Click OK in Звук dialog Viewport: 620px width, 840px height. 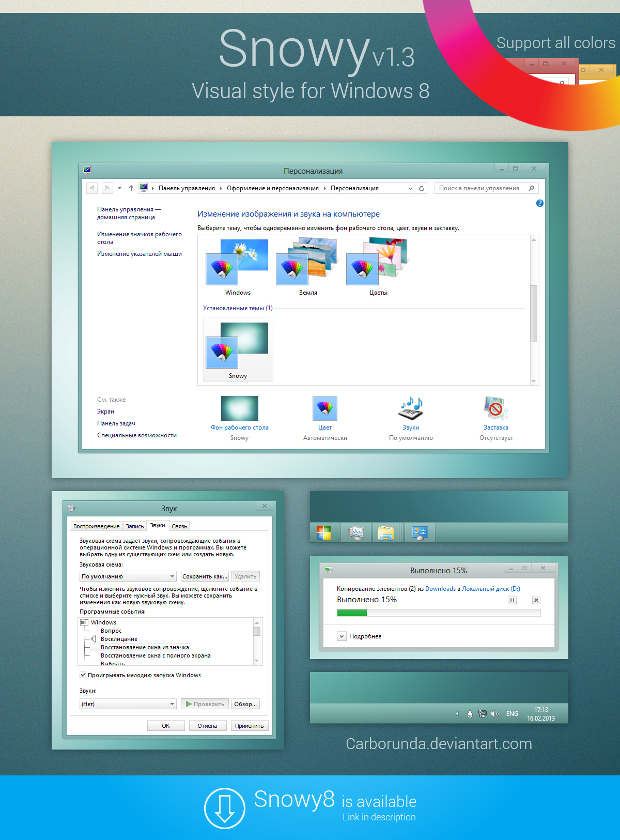point(166,726)
